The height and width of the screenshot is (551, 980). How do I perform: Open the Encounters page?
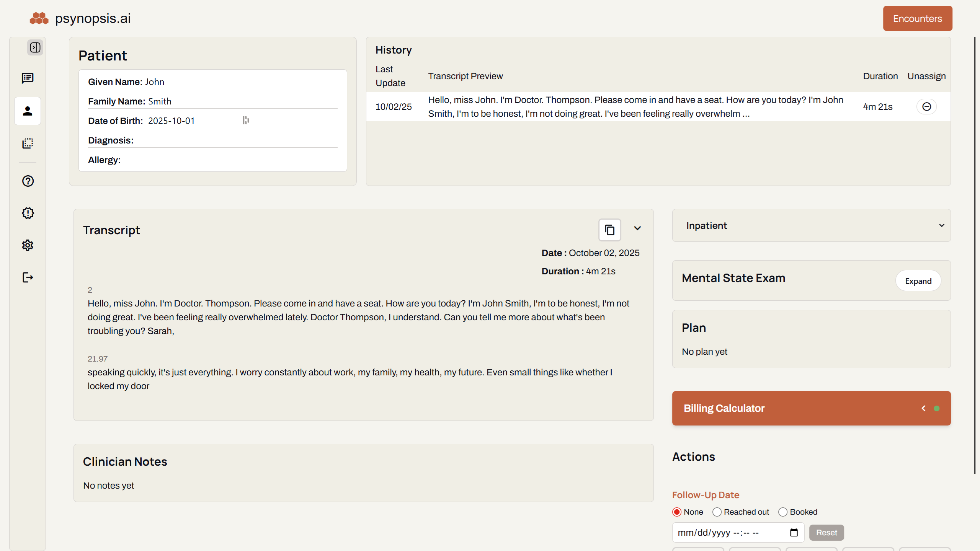click(x=917, y=18)
